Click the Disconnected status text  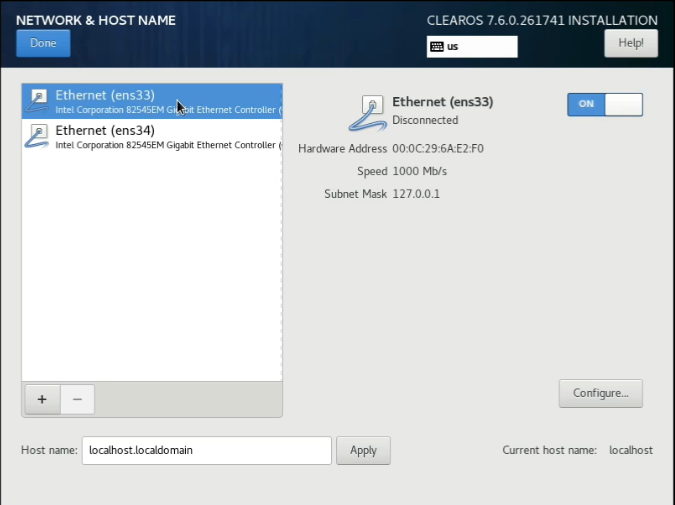(x=425, y=120)
